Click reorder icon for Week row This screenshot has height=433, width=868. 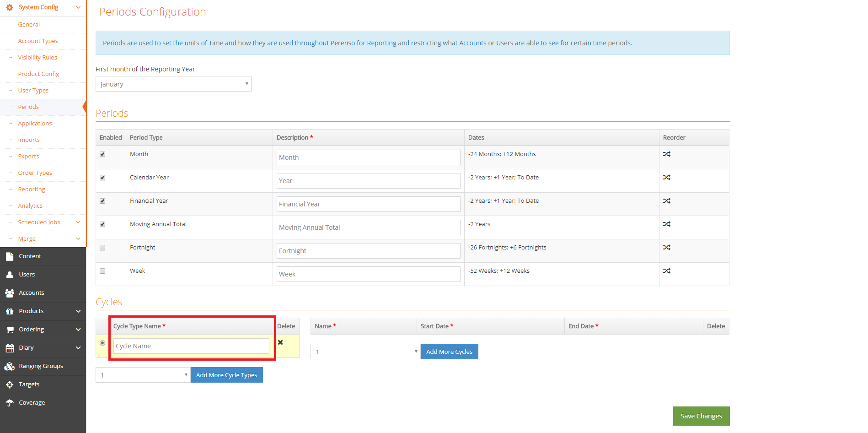click(667, 271)
